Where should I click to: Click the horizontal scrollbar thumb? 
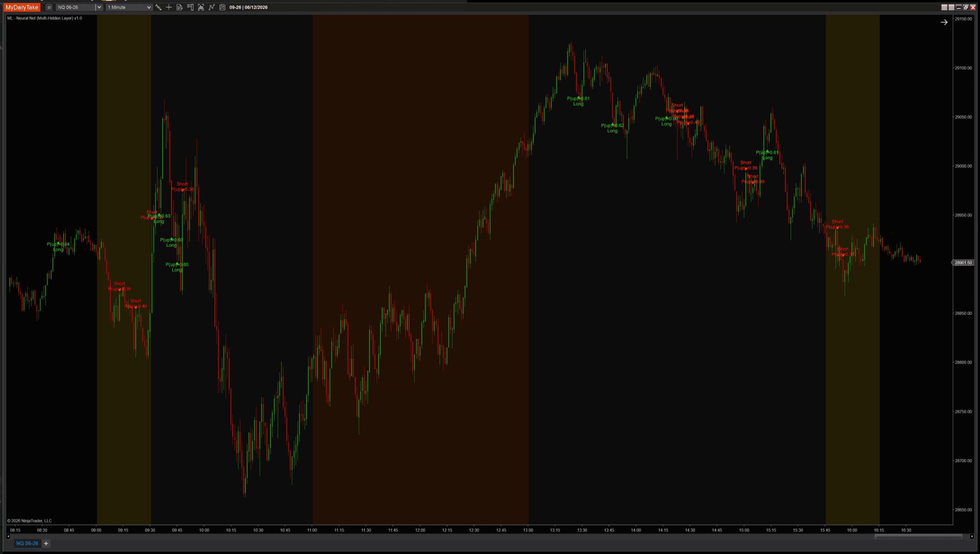918,536
